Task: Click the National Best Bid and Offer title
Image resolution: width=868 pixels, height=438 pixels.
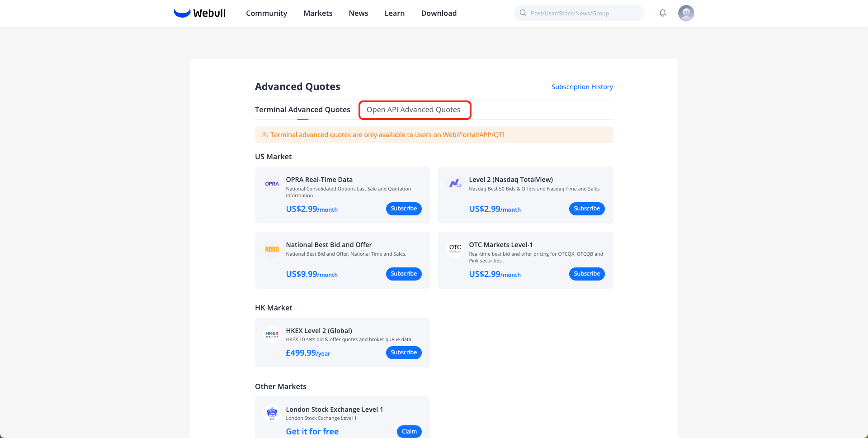Action: pos(329,245)
